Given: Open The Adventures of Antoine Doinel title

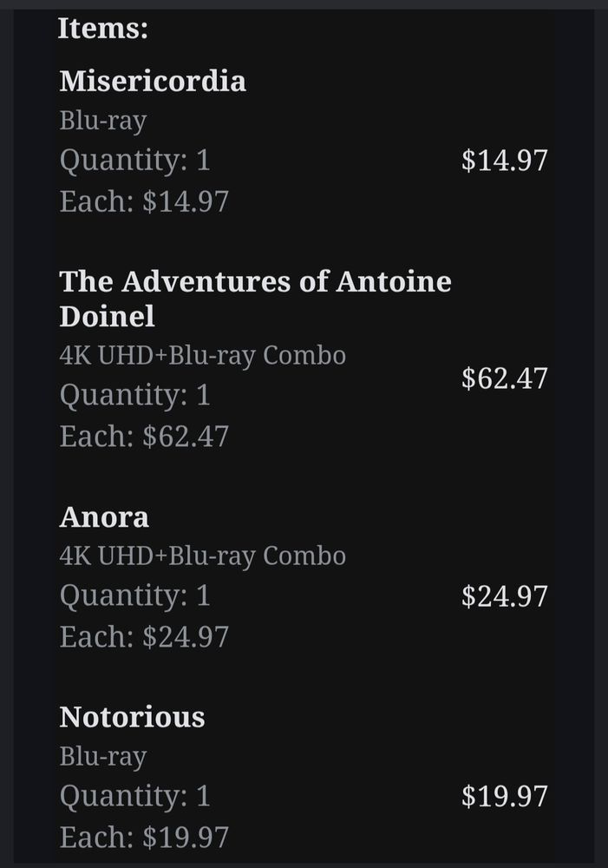Looking at the screenshot, I should click(x=255, y=298).
